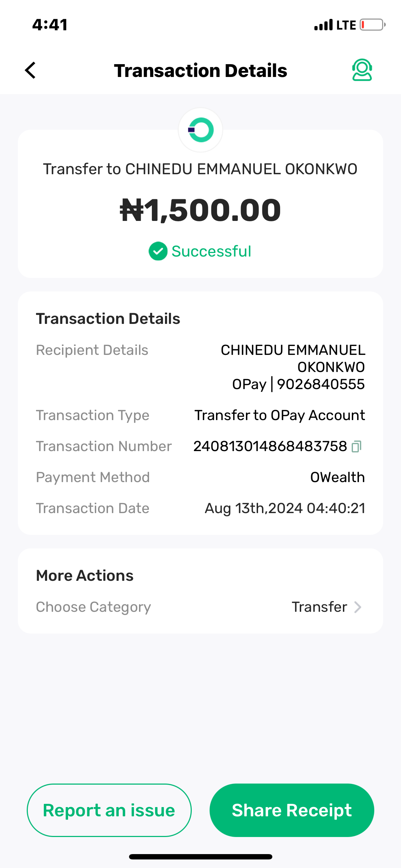Tap the OPay logo icon

coord(201,130)
